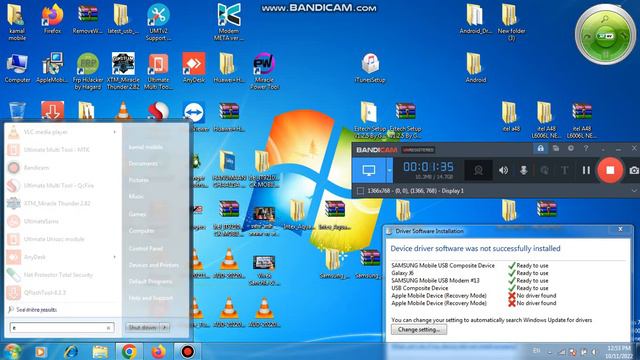
Task: Open the recording mode dropdown in Bandicam
Action: click(389, 170)
